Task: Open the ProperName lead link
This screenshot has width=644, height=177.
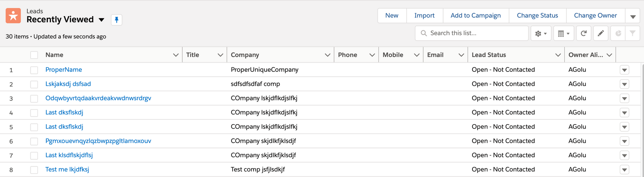Action: (64, 70)
